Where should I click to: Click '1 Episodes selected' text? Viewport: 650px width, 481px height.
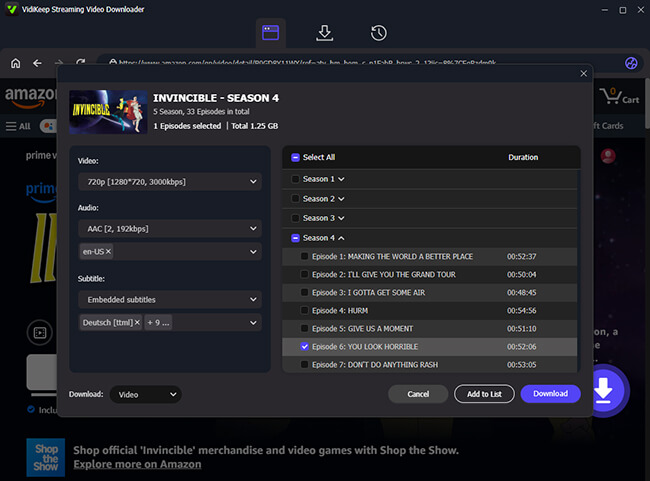tap(187, 126)
